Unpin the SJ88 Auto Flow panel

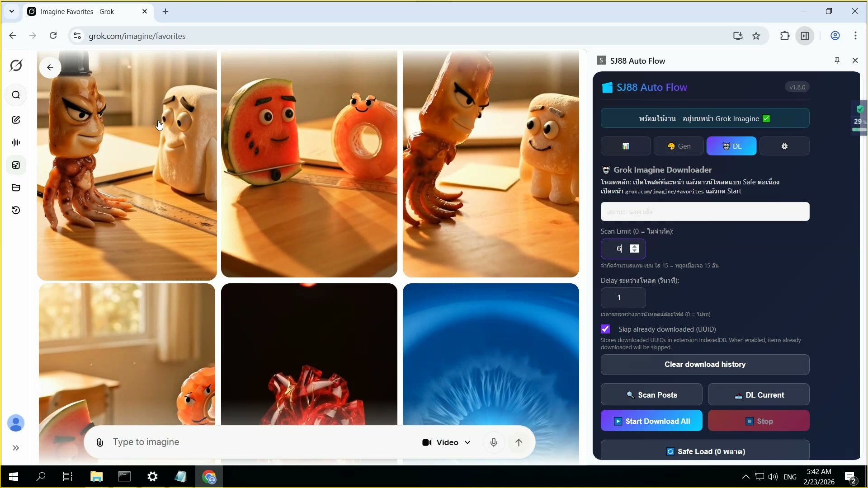pos(837,60)
